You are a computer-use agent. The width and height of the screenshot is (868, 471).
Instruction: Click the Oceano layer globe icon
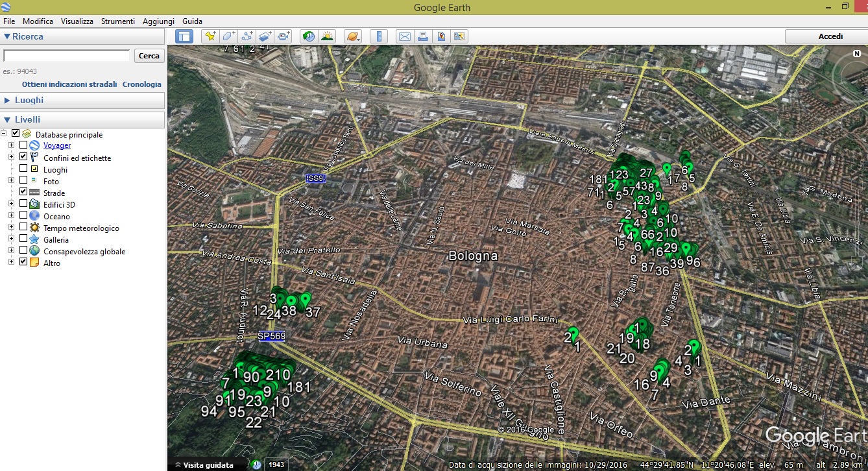point(34,216)
